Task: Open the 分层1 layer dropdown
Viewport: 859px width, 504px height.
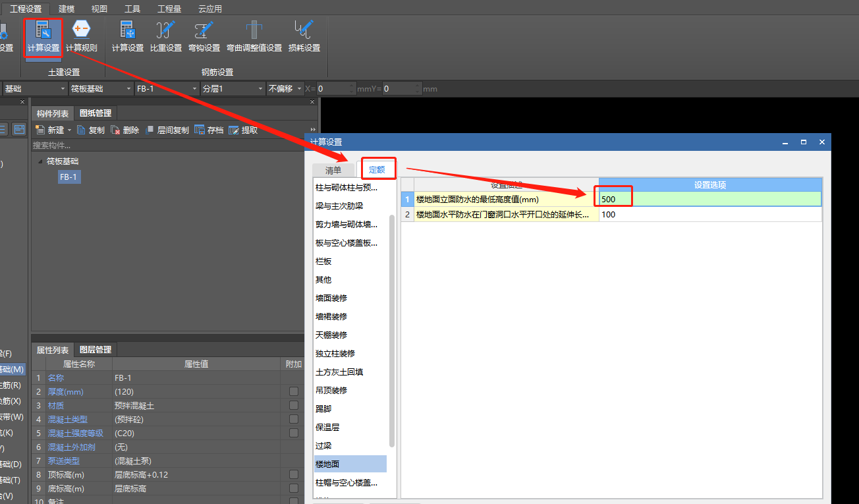Action: point(233,88)
